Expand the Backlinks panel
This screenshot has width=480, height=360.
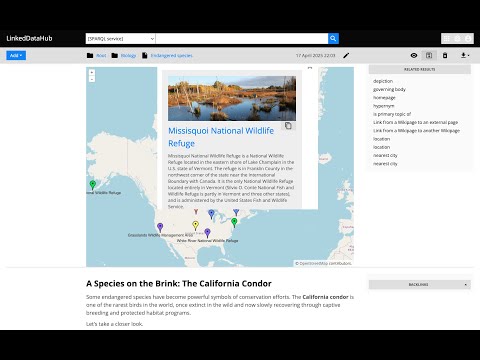[x=420, y=284]
